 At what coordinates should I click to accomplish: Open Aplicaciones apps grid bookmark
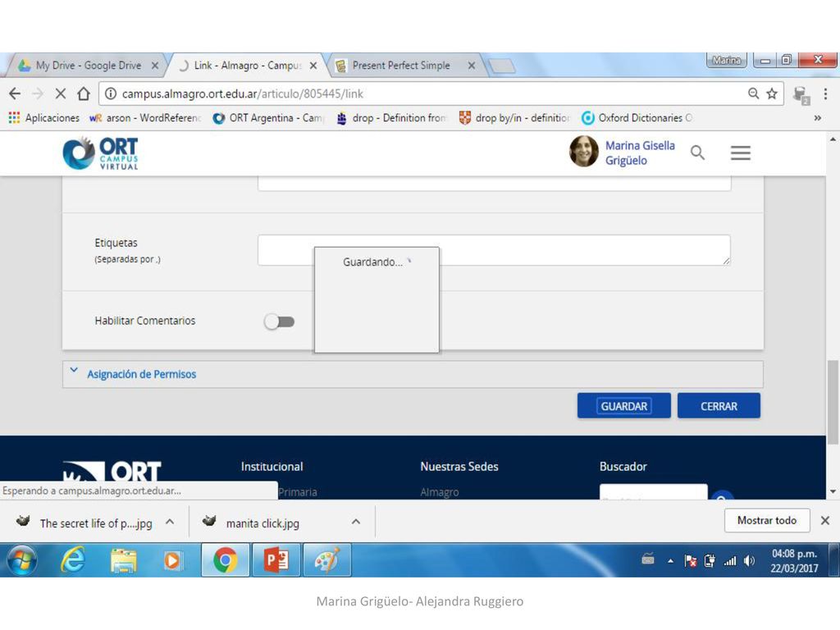click(44, 118)
